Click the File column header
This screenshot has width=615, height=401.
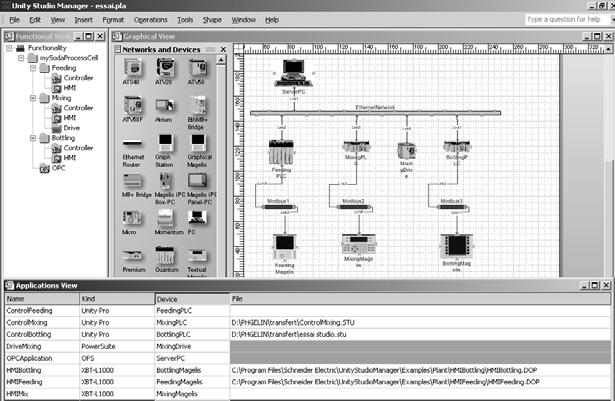(420, 299)
